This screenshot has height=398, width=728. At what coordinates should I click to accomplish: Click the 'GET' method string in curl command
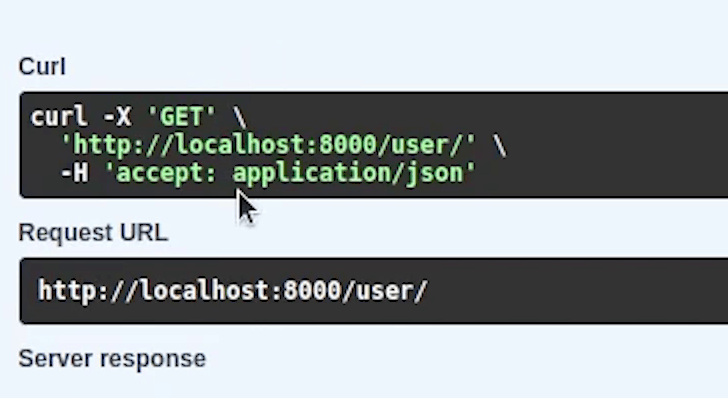(x=181, y=117)
